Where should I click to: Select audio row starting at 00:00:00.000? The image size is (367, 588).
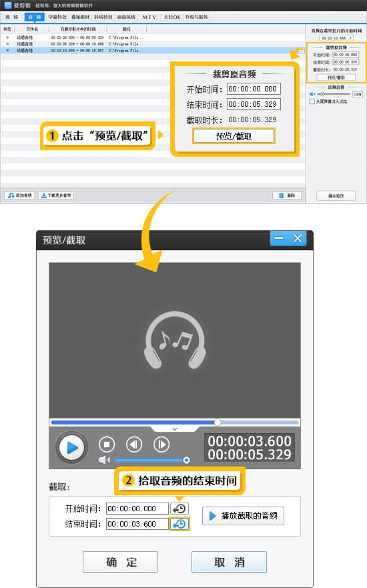pos(153,37)
